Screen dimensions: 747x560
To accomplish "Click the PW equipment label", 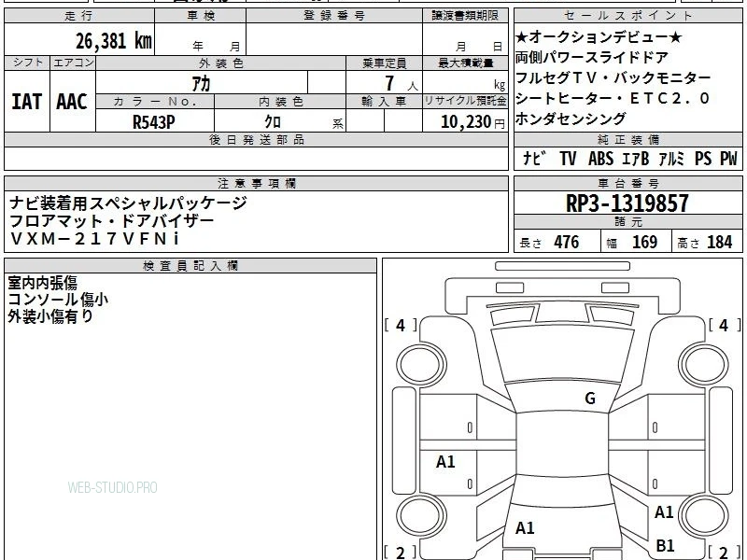I will (728, 159).
